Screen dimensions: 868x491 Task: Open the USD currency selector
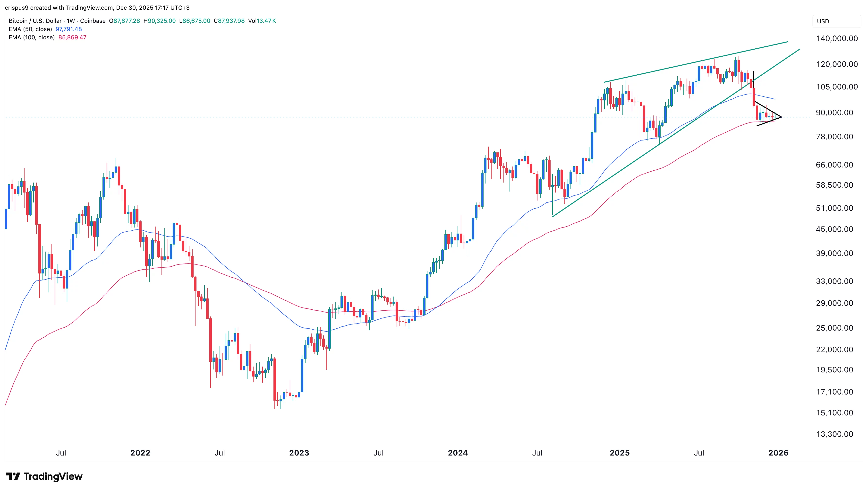pos(823,21)
